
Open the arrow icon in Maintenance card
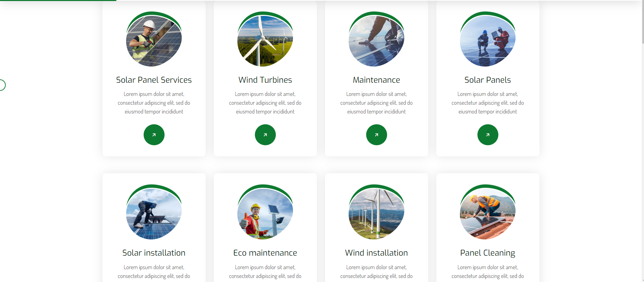click(376, 135)
